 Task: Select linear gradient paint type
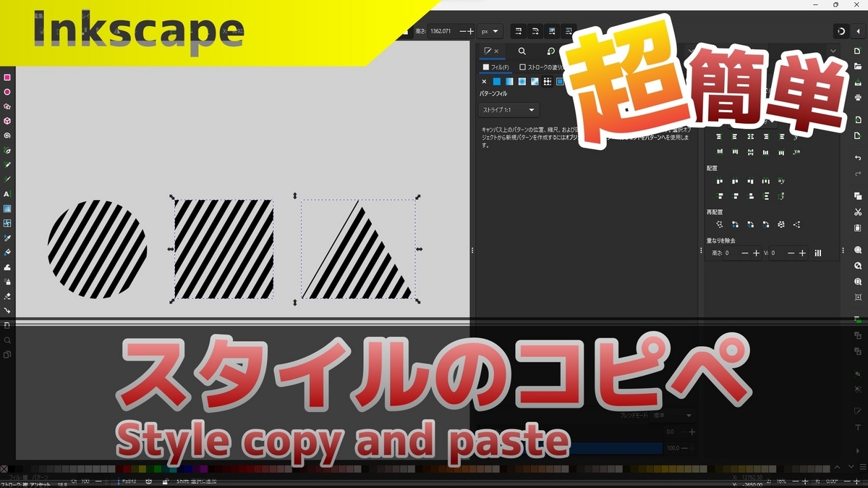pyautogui.click(x=509, y=82)
